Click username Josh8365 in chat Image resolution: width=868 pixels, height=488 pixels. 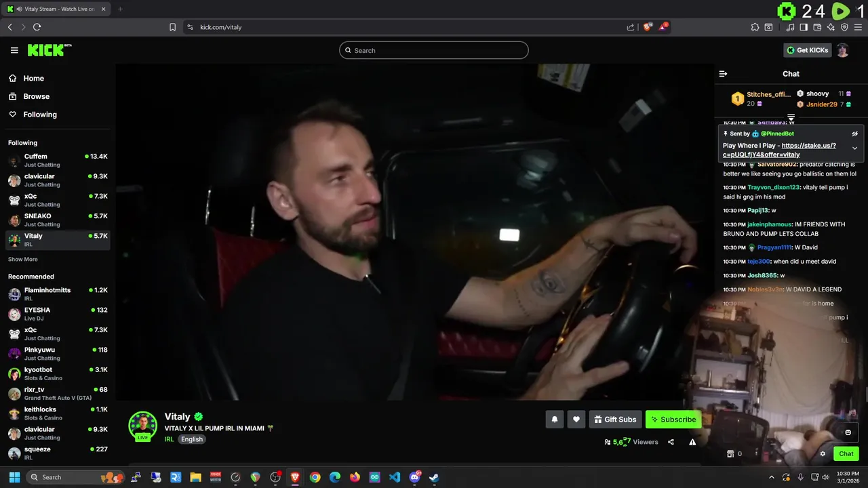point(762,275)
